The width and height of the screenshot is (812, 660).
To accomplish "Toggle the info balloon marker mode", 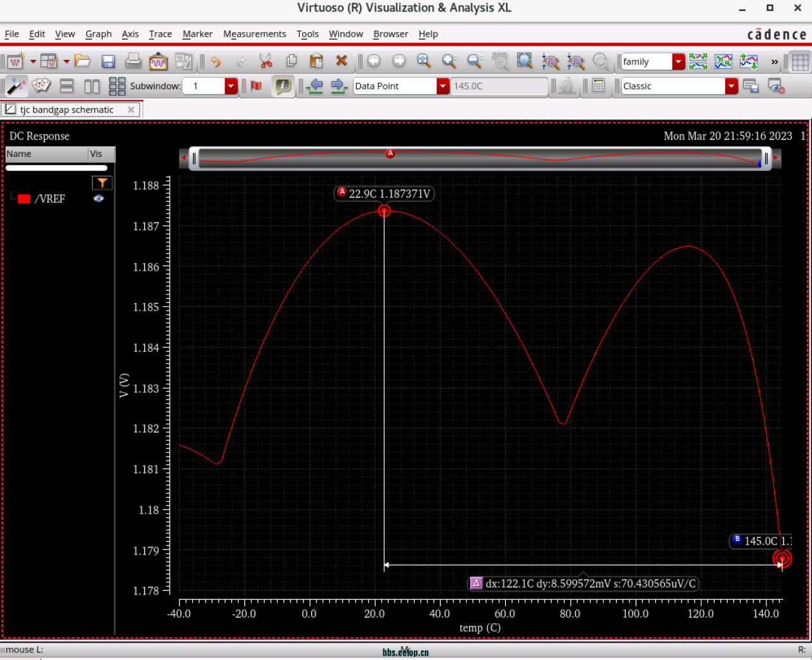I will pyautogui.click(x=282, y=86).
